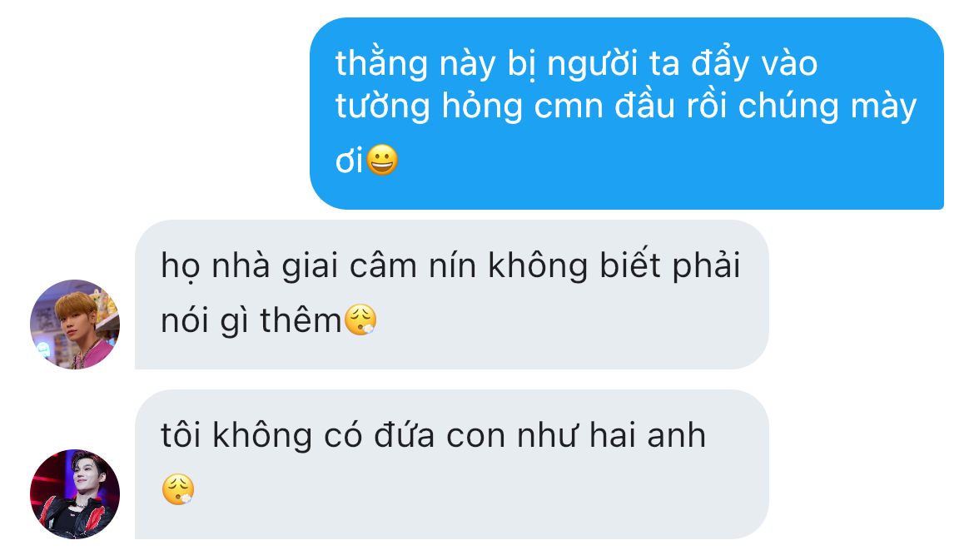Viewport: 974px width, 560px height.
Task: Click the sighing emoji below "tôi không có"
Action: (178, 489)
